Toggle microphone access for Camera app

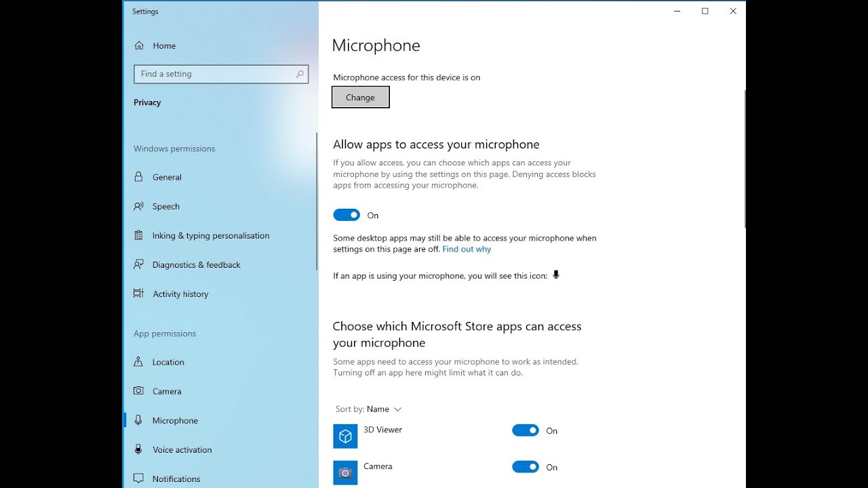point(526,467)
